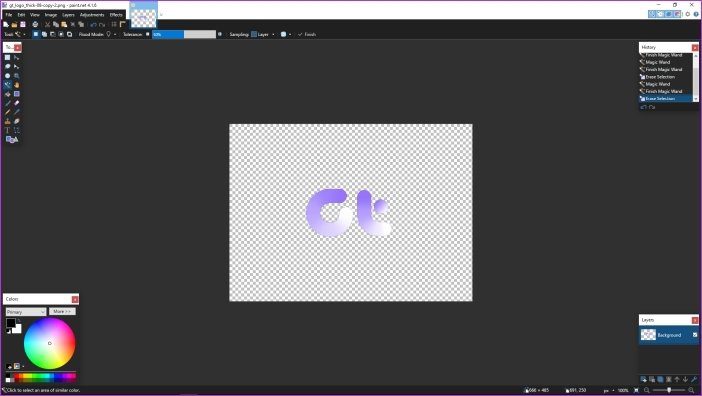Close the History panel
702x396 pixels.
(695, 47)
